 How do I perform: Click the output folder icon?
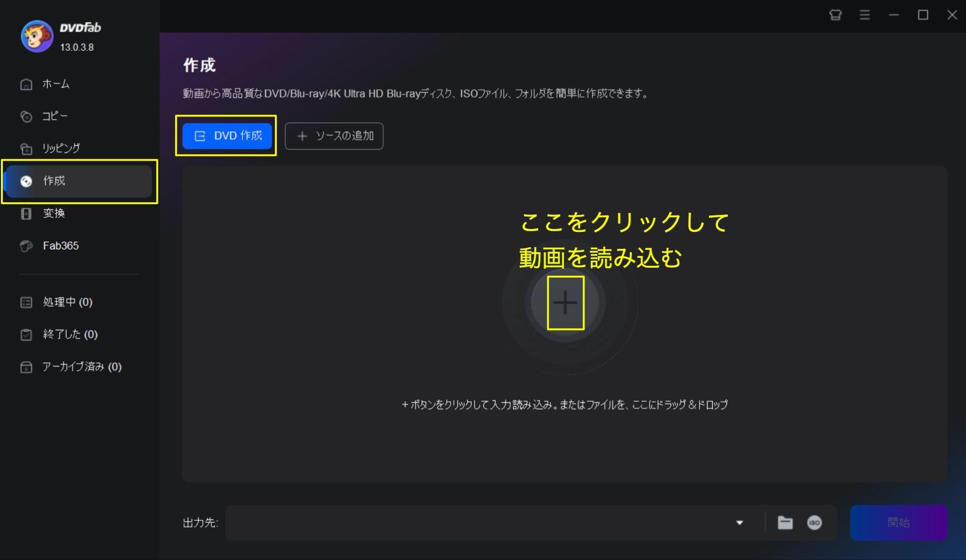tap(785, 522)
